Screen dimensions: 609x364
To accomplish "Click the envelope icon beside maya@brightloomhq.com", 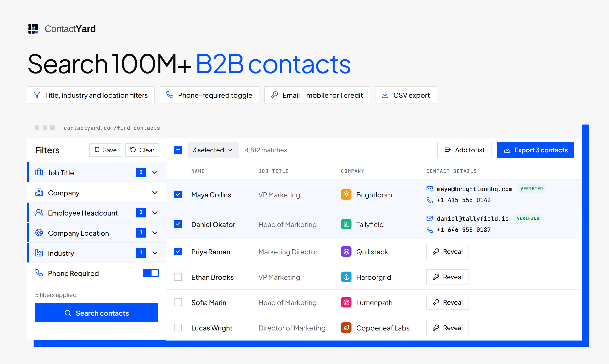I will point(429,189).
